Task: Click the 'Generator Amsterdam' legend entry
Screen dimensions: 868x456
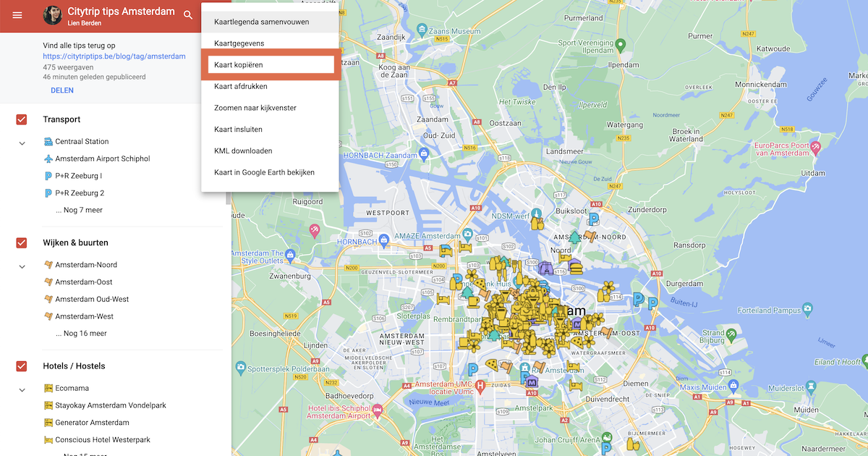Action: pyautogui.click(x=92, y=423)
